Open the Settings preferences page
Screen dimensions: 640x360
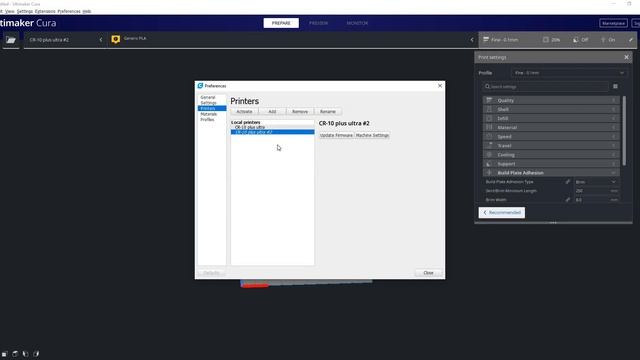click(209, 103)
